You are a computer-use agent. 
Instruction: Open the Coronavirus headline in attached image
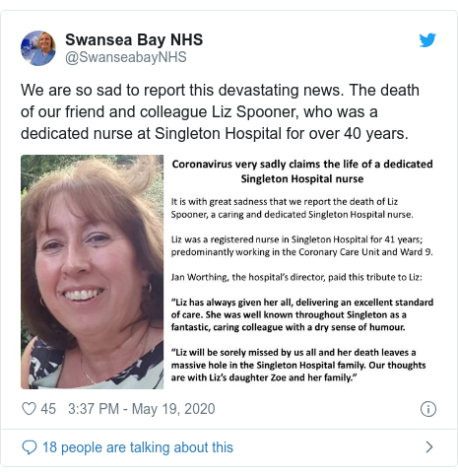pyautogui.click(x=302, y=171)
